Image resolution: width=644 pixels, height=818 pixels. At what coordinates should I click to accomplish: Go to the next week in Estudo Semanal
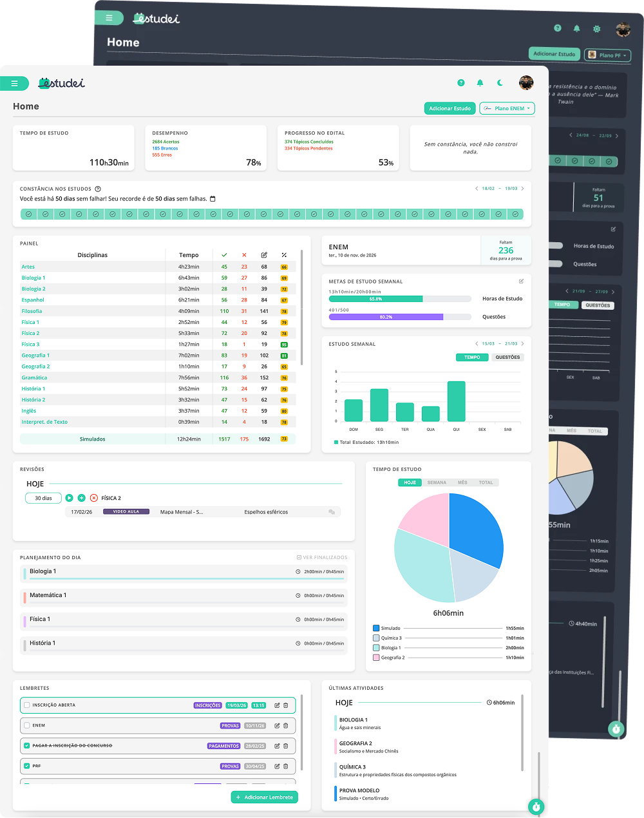(524, 344)
